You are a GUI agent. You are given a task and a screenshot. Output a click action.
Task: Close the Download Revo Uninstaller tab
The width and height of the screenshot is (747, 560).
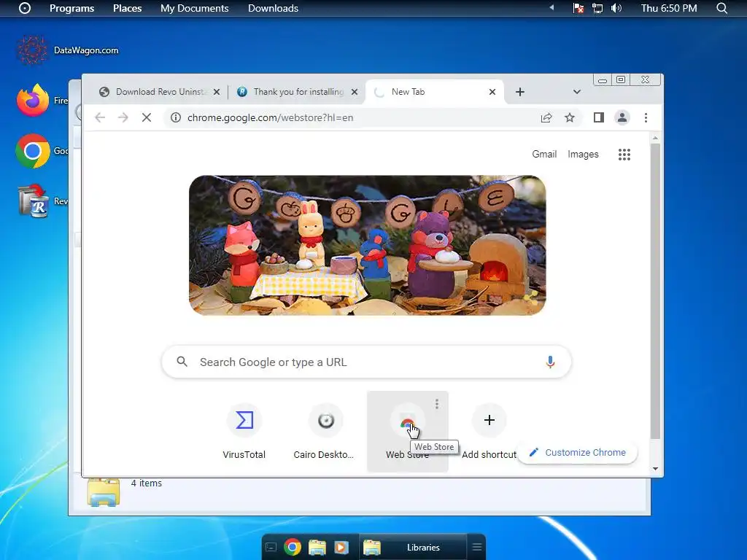(x=217, y=92)
